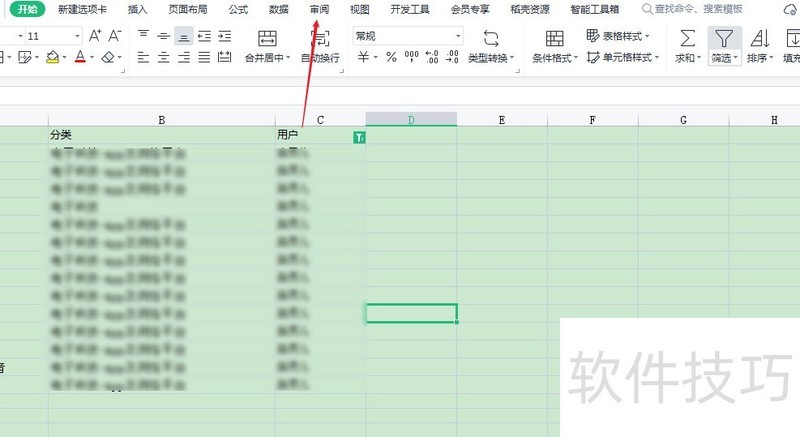Switch to the 数据 tab
800x437 pixels.
279,9
